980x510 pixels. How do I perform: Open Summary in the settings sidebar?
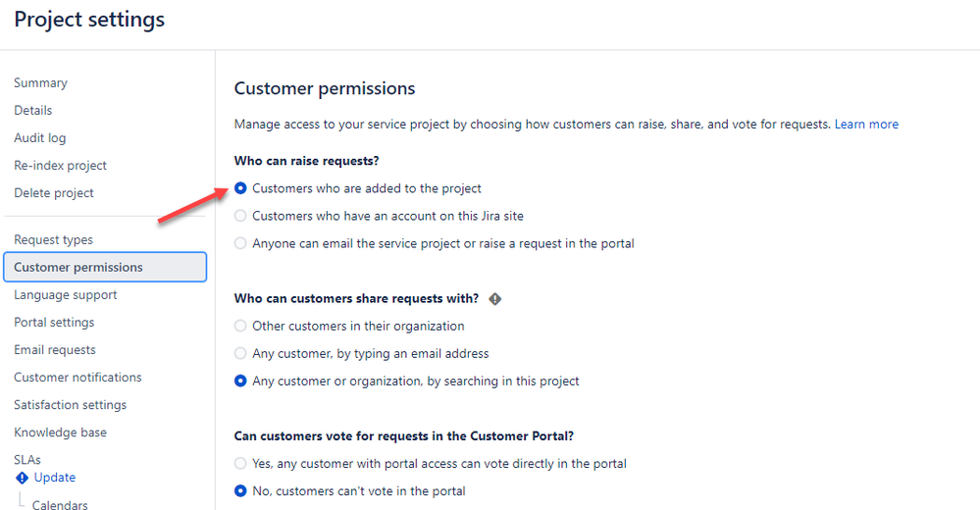pos(40,83)
